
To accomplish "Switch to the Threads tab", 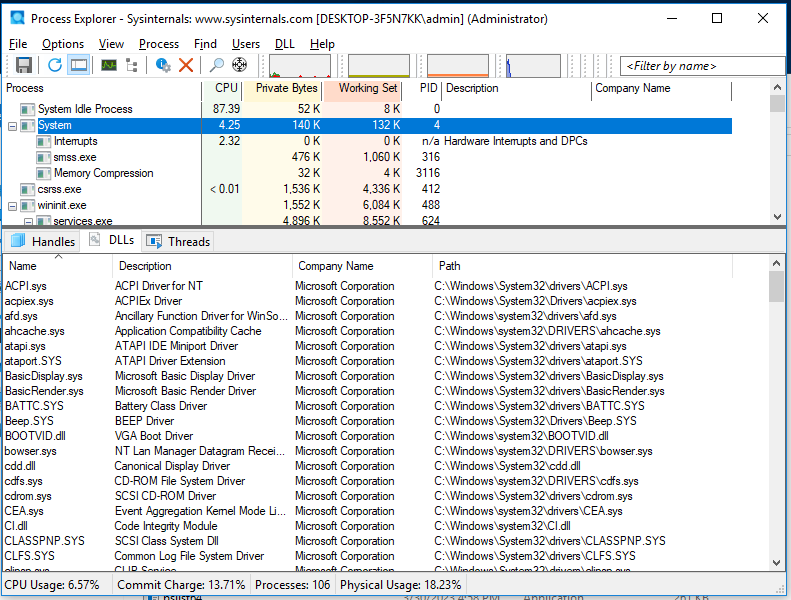I will (178, 242).
